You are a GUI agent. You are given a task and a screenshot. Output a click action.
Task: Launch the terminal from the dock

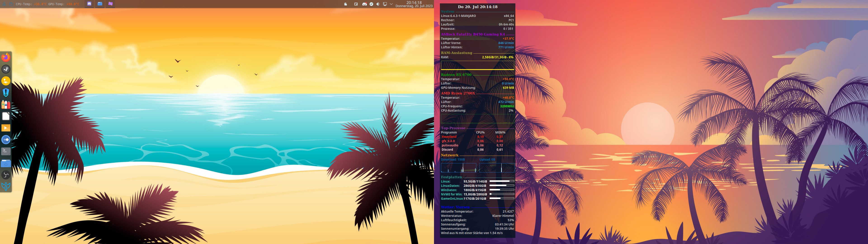point(6,151)
